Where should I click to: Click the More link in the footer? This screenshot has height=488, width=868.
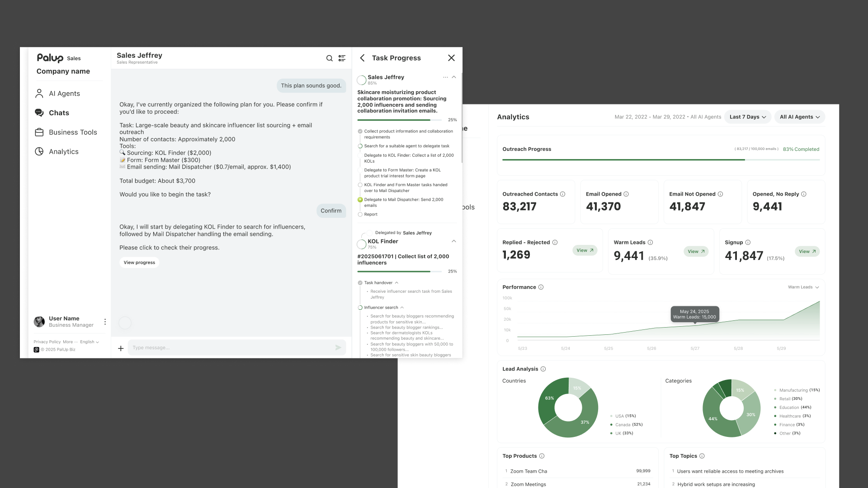(70, 342)
